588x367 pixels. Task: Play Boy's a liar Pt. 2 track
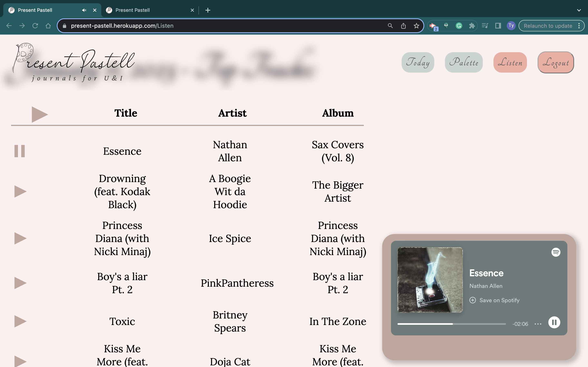[20, 283]
